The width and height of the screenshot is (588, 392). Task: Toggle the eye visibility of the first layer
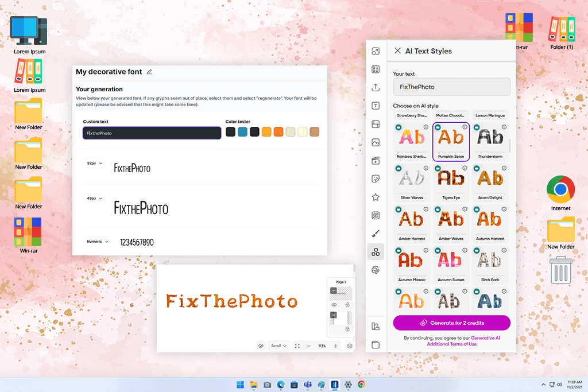(x=334, y=305)
